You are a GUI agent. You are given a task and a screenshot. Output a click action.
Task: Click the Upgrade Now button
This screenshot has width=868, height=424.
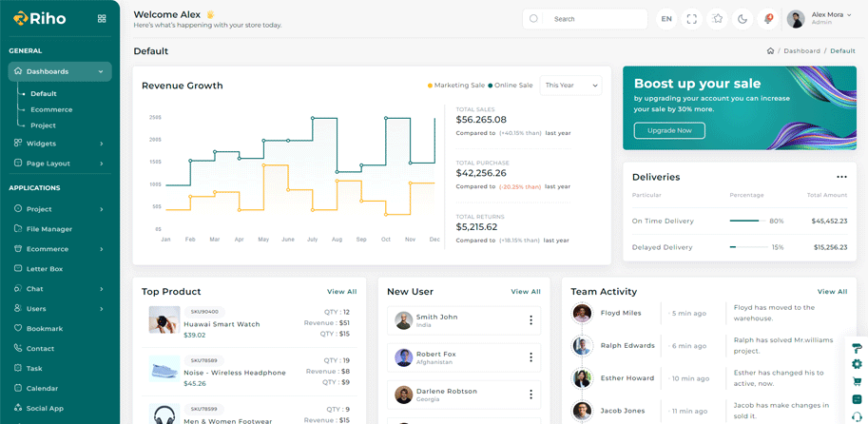pyautogui.click(x=669, y=130)
